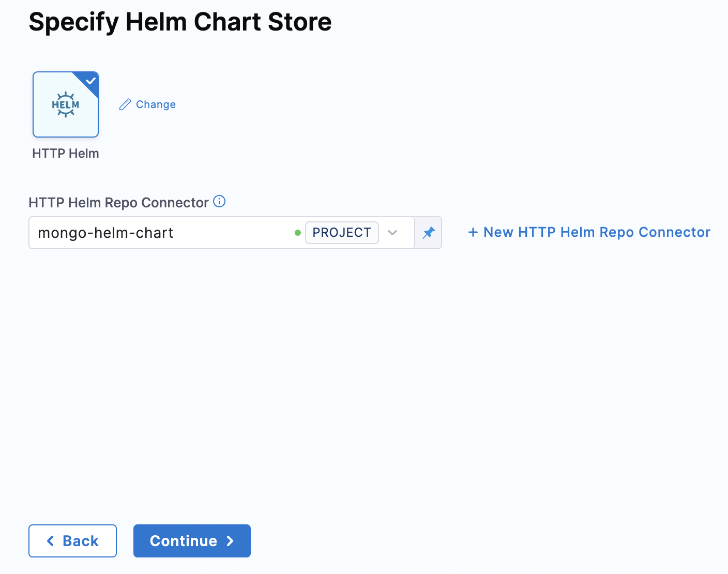
Task: Click the HELM chart store icon
Action: point(65,104)
